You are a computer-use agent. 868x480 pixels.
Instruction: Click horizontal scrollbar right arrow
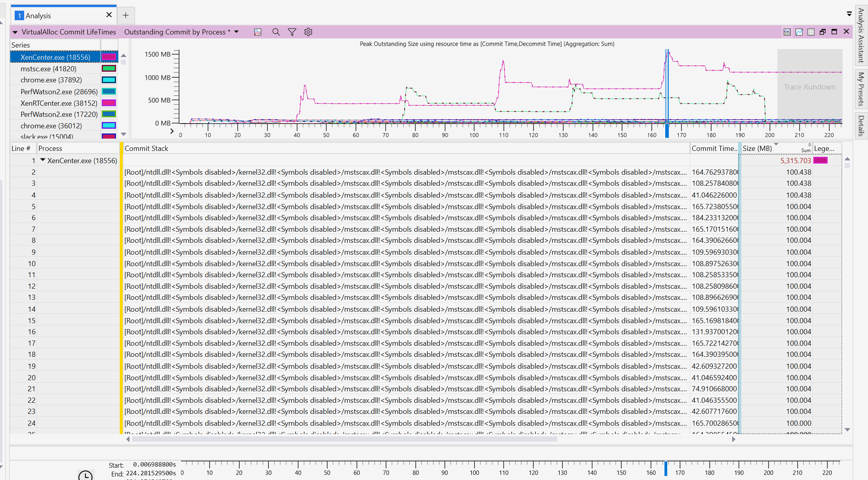(734, 439)
